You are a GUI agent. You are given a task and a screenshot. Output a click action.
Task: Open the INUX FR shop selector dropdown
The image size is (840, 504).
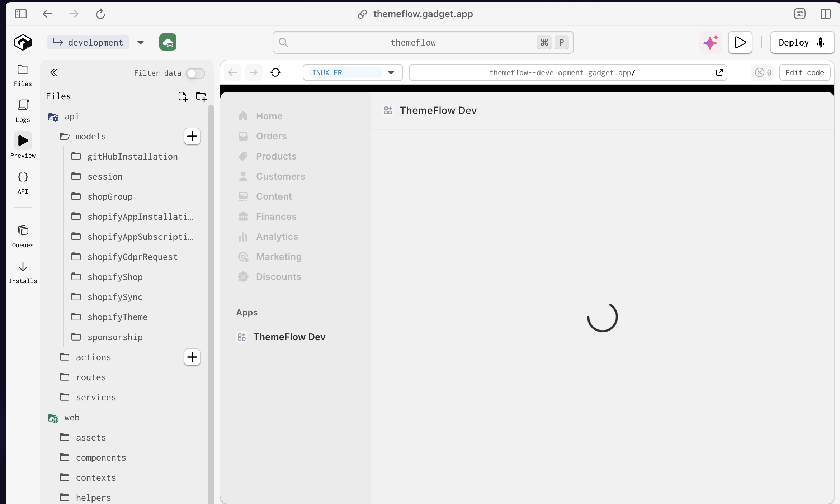(353, 73)
